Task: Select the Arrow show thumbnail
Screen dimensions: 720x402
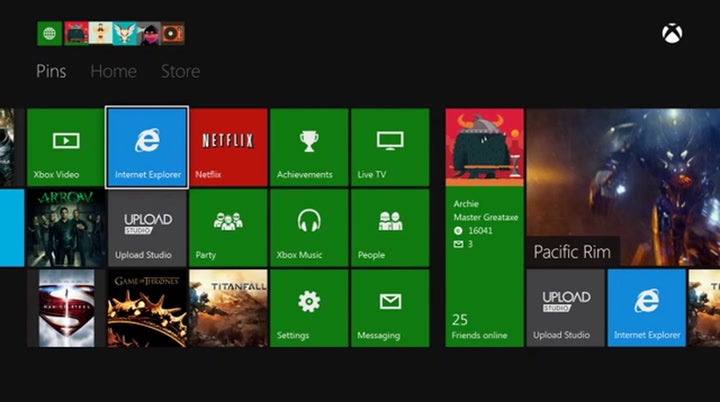Action: pos(65,228)
